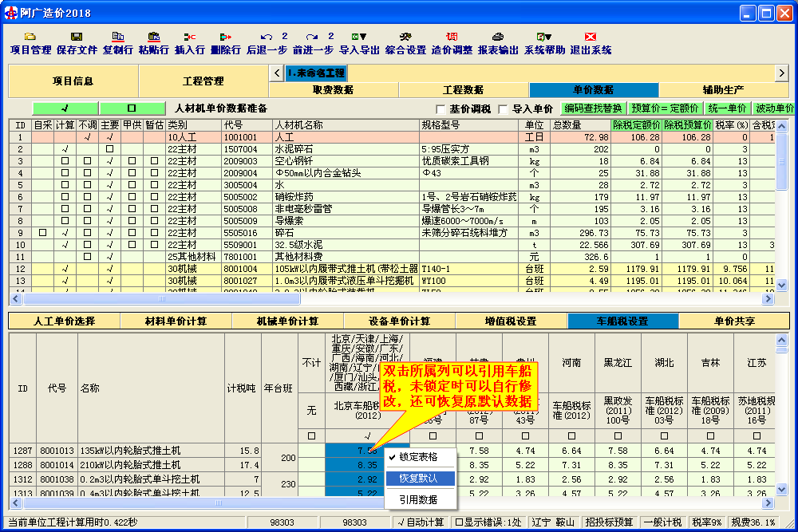Open the 设备单价计算 tab
Image resolution: width=798 pixels, height=532 pixels.
click(x=400, y=321)
